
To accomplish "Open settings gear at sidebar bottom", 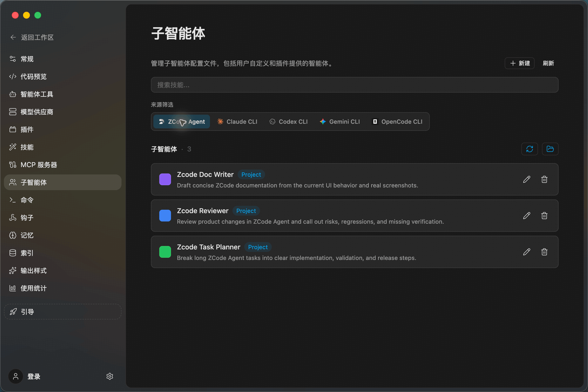I will tap(110, 377).
